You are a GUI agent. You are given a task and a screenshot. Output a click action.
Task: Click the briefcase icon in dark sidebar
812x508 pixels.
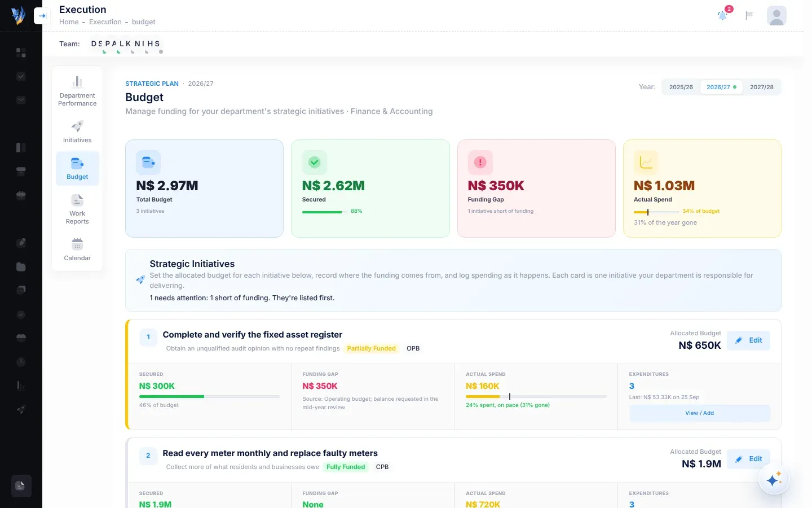click(x=21, y=195)
